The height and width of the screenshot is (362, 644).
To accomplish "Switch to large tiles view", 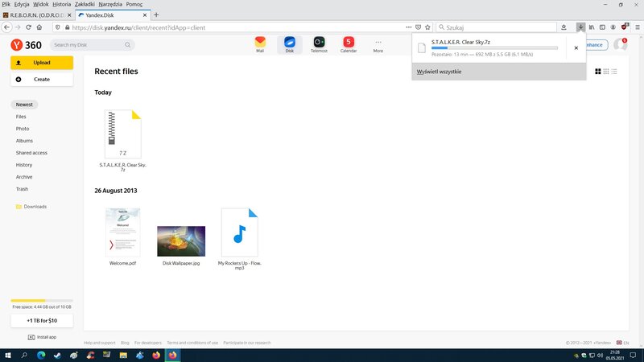I will [x=598, y=72].
